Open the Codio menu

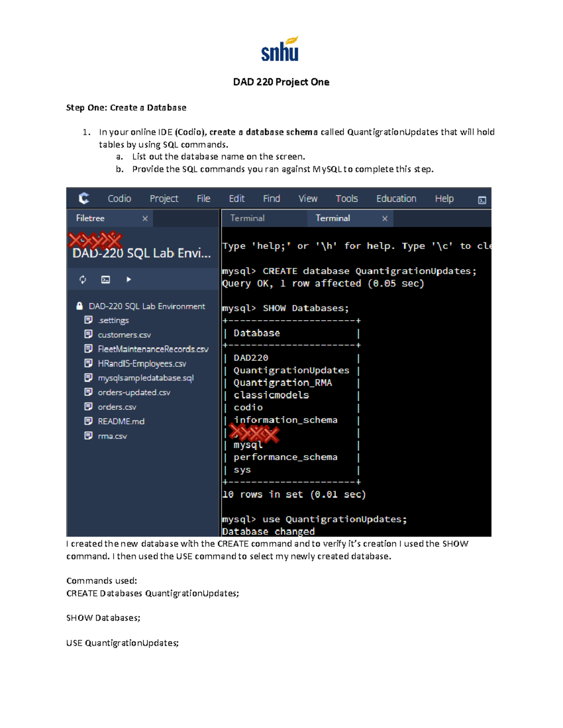click(119, 198)
